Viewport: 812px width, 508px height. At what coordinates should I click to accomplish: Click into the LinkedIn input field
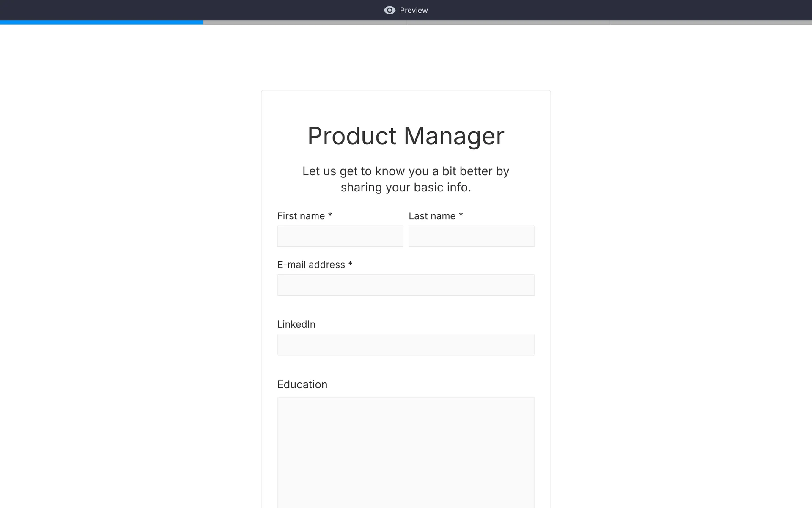(406, 345)
